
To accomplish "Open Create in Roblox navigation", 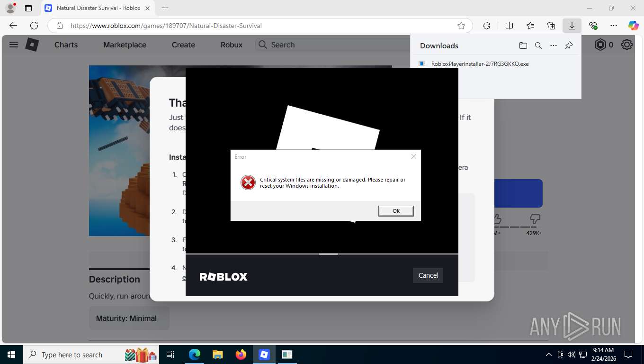I will [183, 45].
